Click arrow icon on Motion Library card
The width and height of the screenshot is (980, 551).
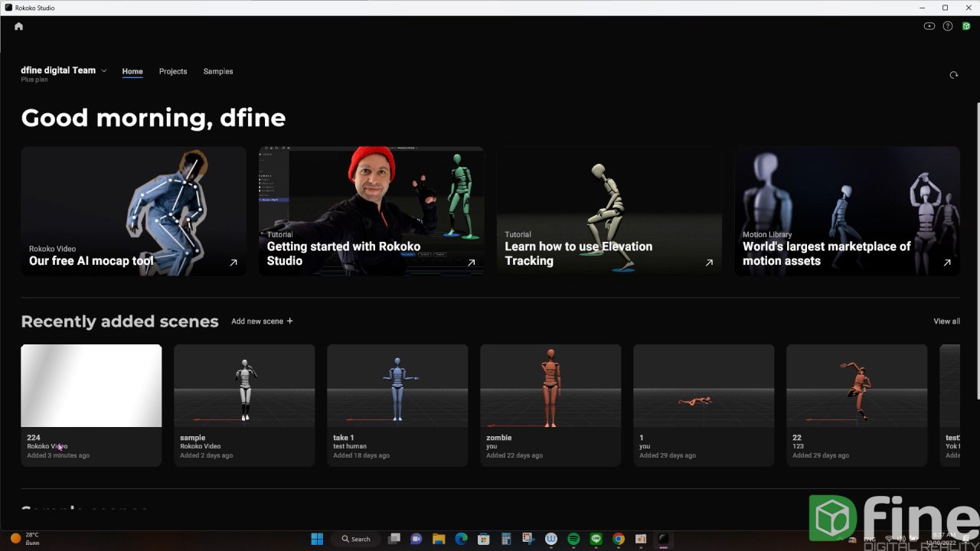947,262
